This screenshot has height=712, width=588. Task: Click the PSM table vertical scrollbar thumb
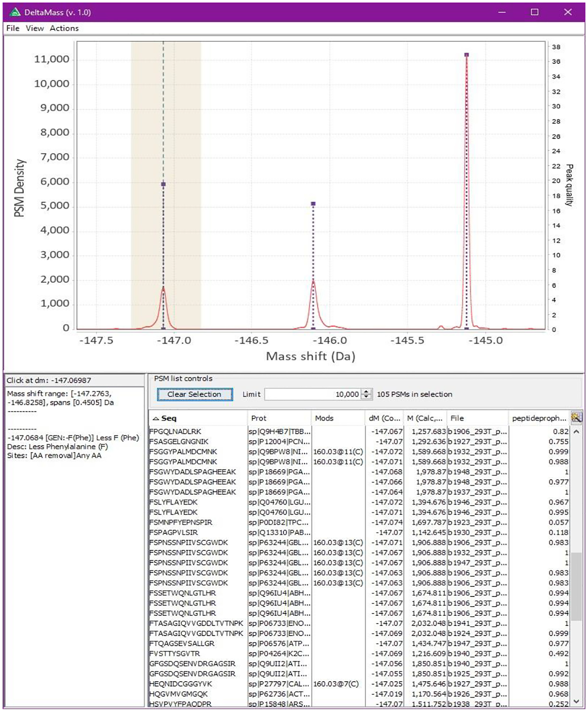tap(577, 586)
